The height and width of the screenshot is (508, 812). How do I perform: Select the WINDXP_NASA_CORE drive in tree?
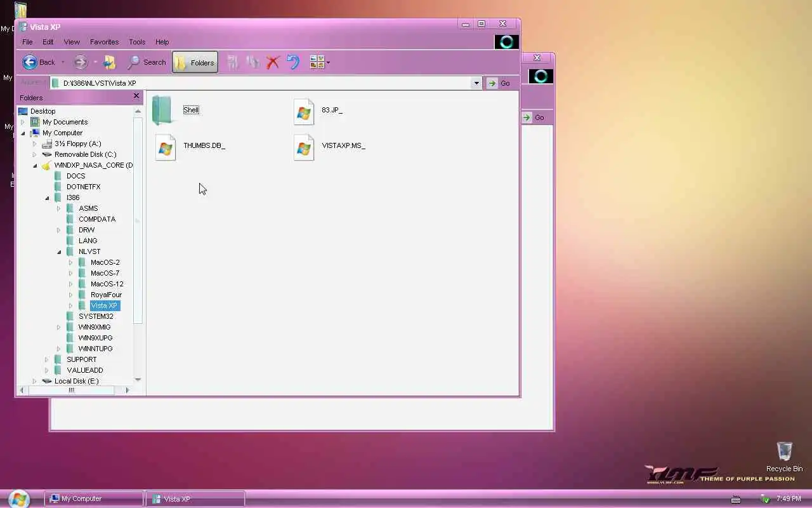(93, 165)
